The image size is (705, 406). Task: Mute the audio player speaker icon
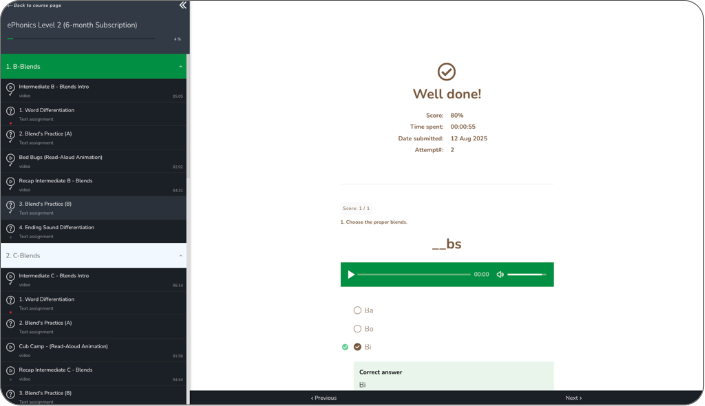(500, 274)
